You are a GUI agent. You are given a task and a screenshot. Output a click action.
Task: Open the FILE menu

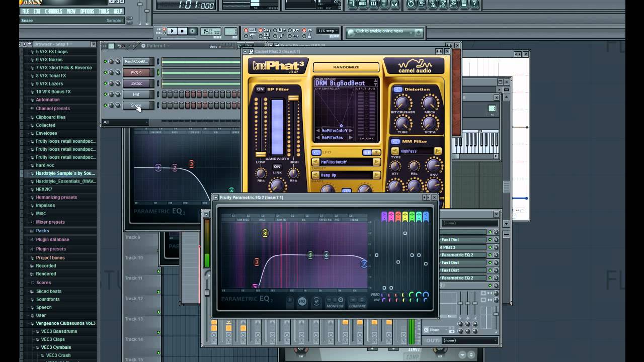click(25, 11)
